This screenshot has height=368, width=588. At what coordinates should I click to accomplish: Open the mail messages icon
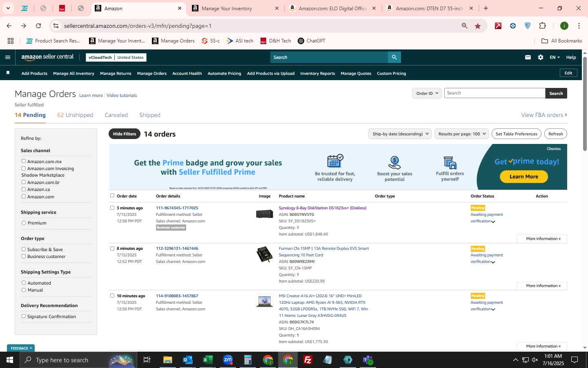tap(528, 57)
